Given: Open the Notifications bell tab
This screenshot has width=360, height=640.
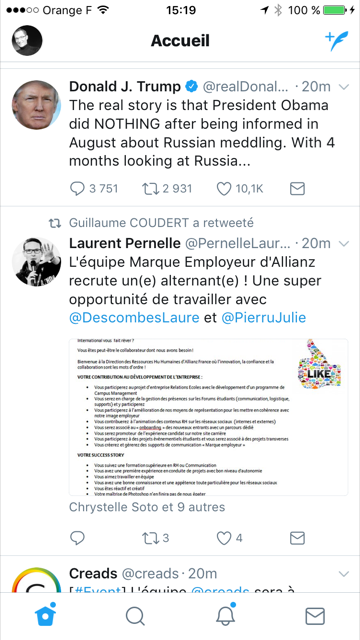Looking at the screenshot, I should tap(225, 615).
